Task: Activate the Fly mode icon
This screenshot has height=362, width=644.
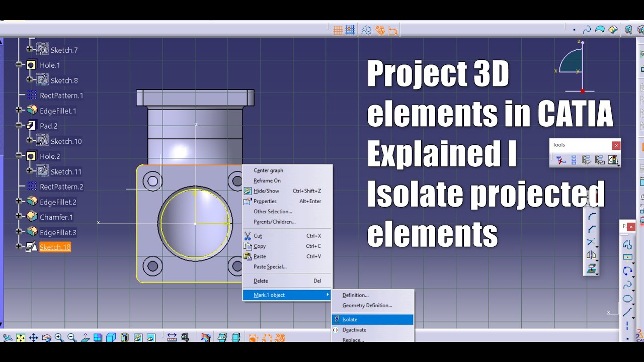Action: tap(8, 337)
